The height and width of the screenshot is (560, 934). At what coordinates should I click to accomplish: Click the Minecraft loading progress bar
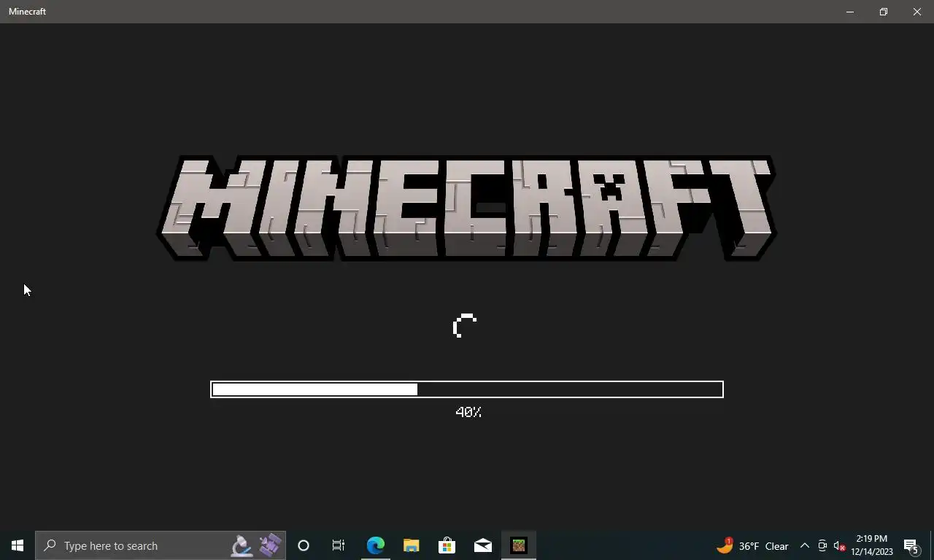click(x=467, y=389)
